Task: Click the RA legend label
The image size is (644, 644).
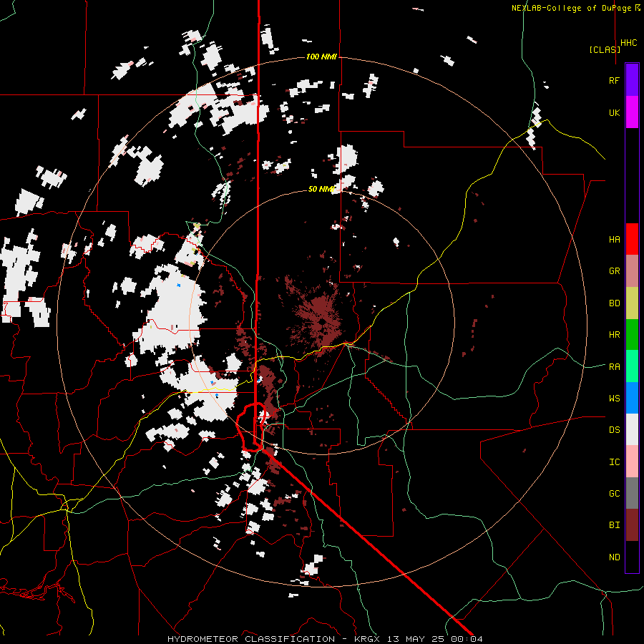Action: (614, 367)
